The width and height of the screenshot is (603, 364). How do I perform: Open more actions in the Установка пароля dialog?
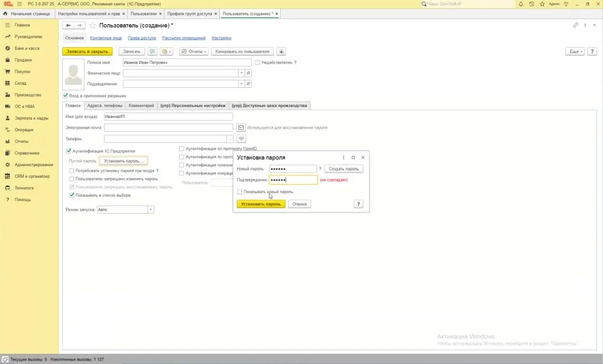pos(343,157)
